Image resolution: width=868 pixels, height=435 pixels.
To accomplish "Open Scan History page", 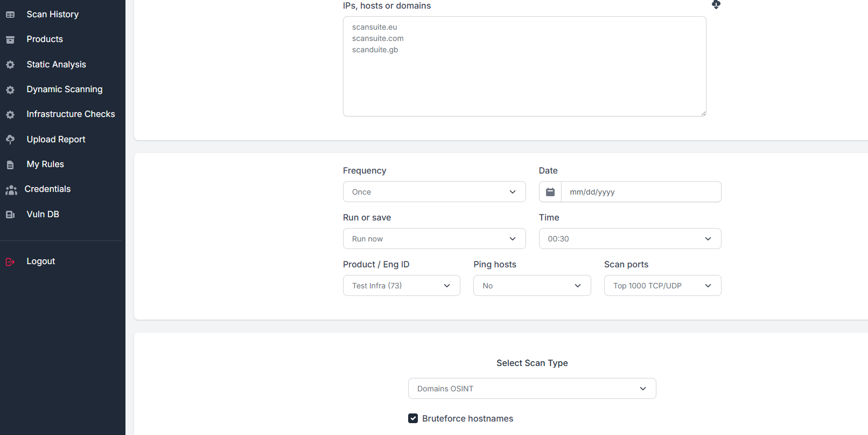I will click(53, 15).
